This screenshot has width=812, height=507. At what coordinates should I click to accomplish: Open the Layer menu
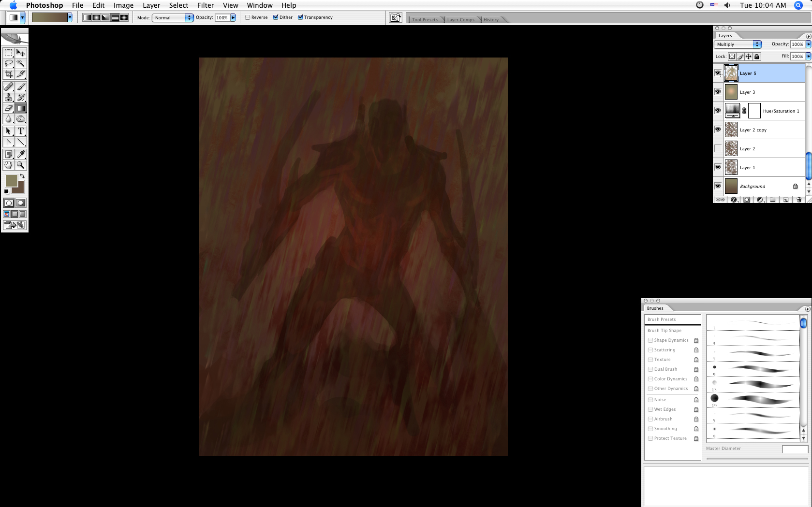tap(151, 5)
